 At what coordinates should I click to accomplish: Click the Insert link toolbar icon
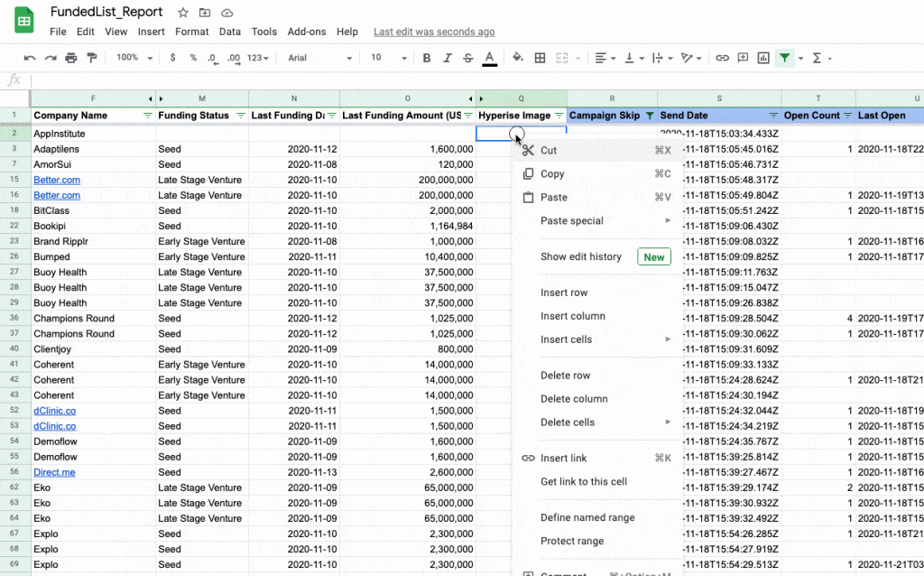(722, 58)
